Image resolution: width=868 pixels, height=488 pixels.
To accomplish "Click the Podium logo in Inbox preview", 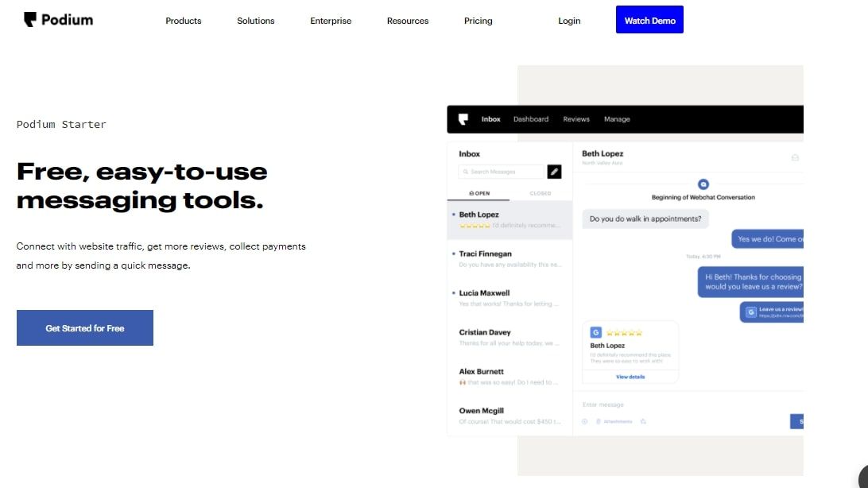I will (463, 119).
